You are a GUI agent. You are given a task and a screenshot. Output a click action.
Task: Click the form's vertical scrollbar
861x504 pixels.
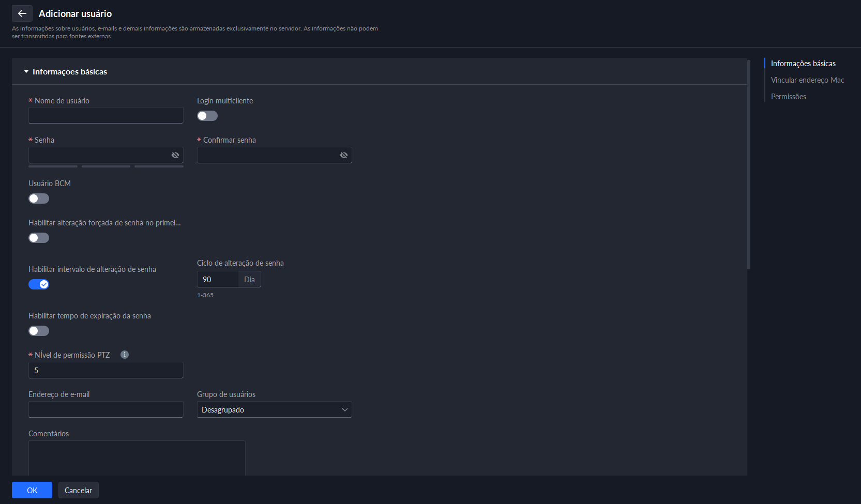[749, 165]
